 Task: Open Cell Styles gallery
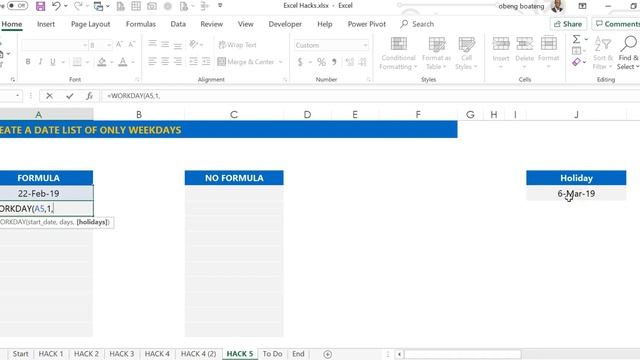466,53
